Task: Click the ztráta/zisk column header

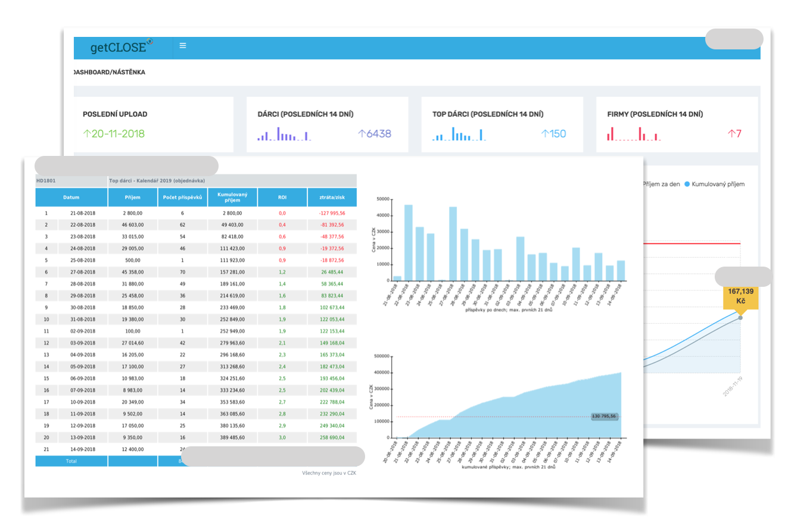Action: coord(332,198)
